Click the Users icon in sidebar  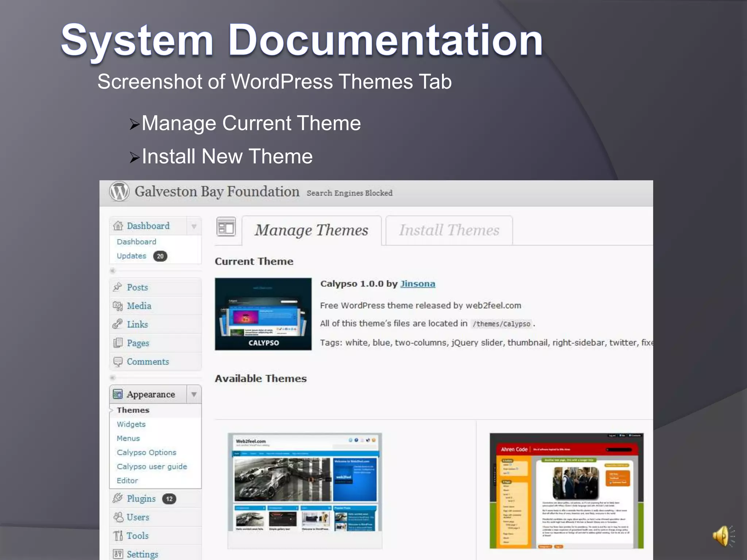coord(118,517)
